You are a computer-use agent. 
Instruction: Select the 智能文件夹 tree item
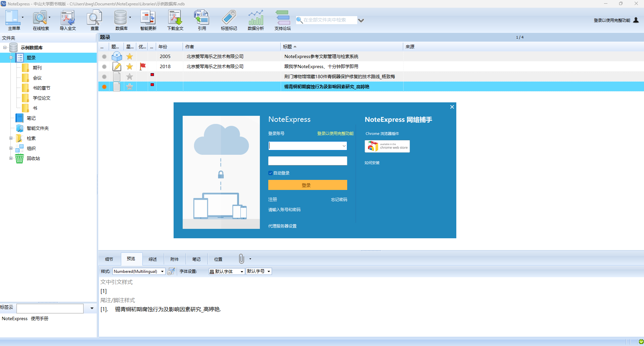[38, 128]
